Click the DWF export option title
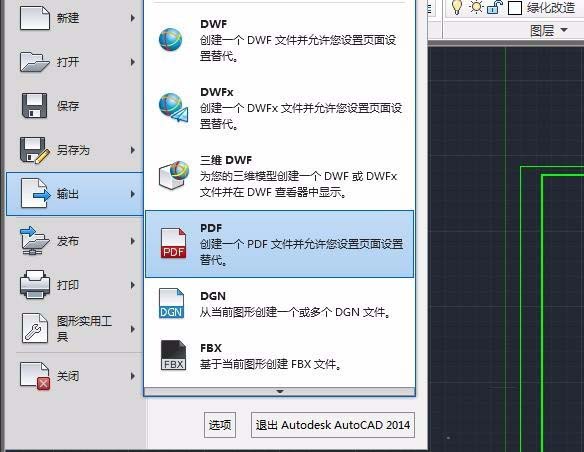 point(213,24)
